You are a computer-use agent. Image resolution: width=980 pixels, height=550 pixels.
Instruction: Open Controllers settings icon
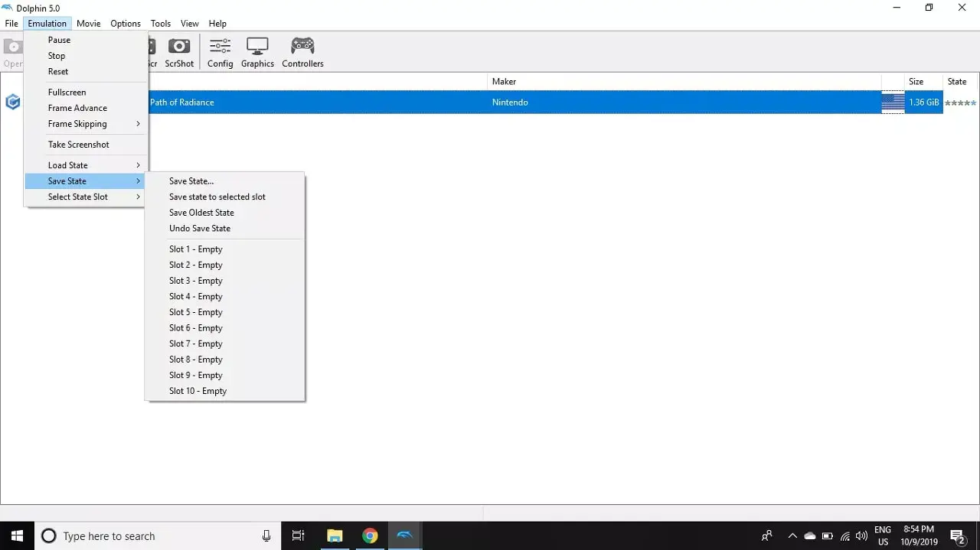click(x=302, y=53)
